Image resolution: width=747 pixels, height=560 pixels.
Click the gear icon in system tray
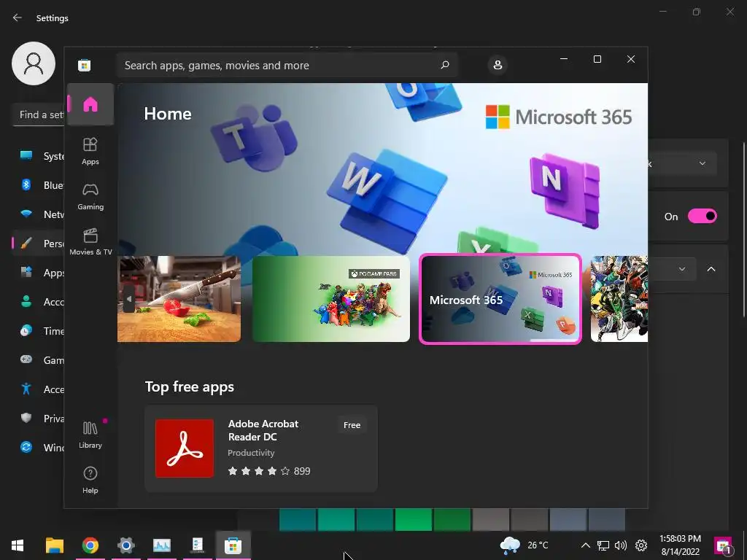pos(641,545)
